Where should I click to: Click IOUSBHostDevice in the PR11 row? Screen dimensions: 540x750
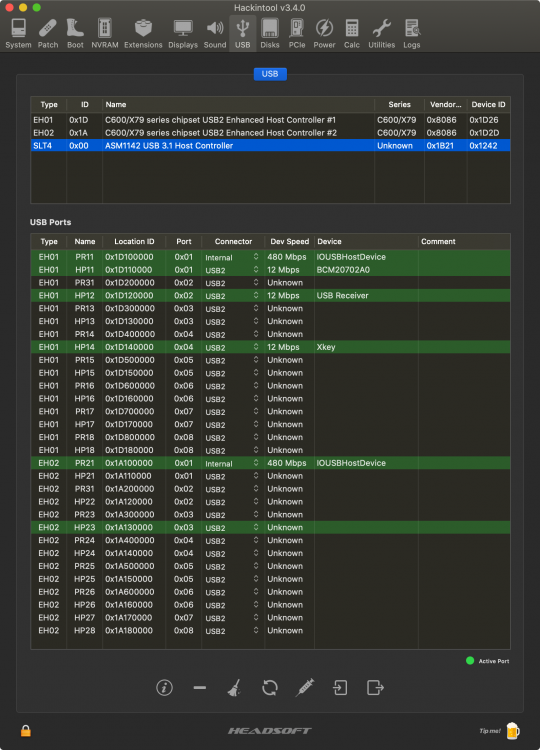click(x=351, y=257)
